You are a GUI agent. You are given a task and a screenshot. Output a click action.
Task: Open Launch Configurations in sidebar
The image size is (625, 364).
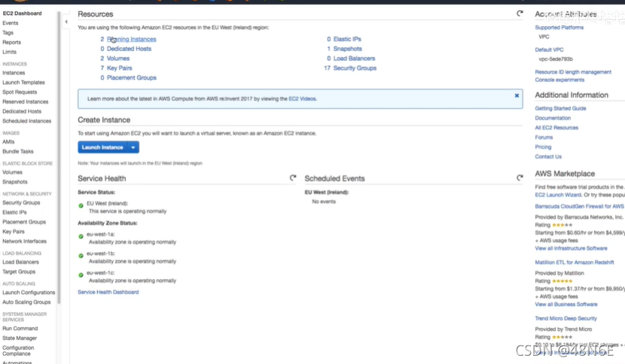pos(29,293)
